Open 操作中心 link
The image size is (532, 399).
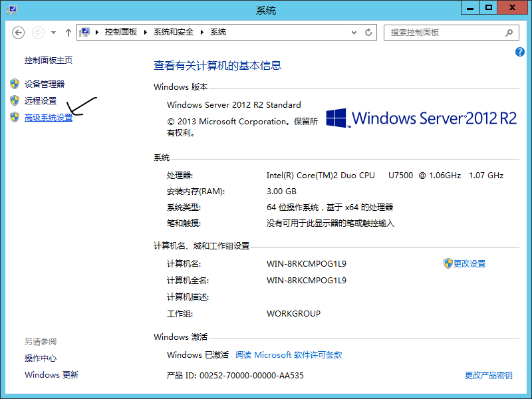(41, 358)
